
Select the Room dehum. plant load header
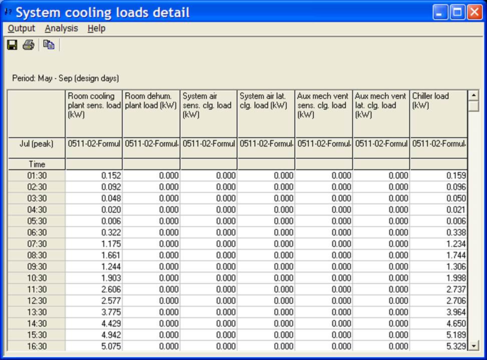point(151,113)
